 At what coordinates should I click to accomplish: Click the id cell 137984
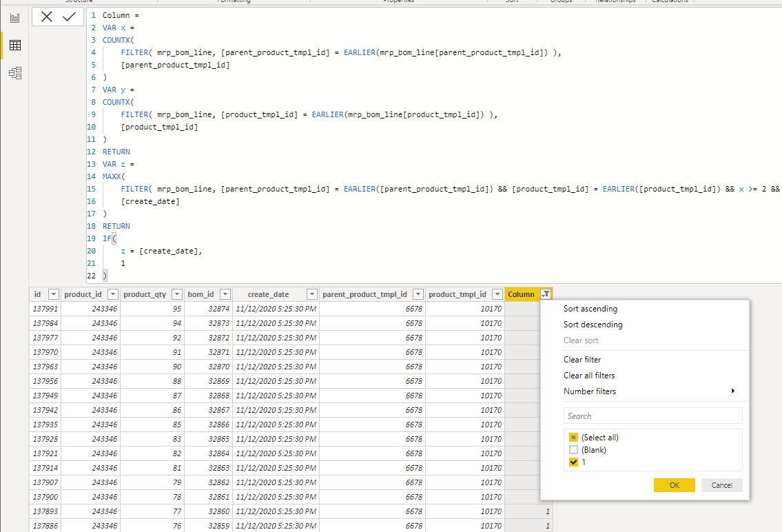point(45,323)
